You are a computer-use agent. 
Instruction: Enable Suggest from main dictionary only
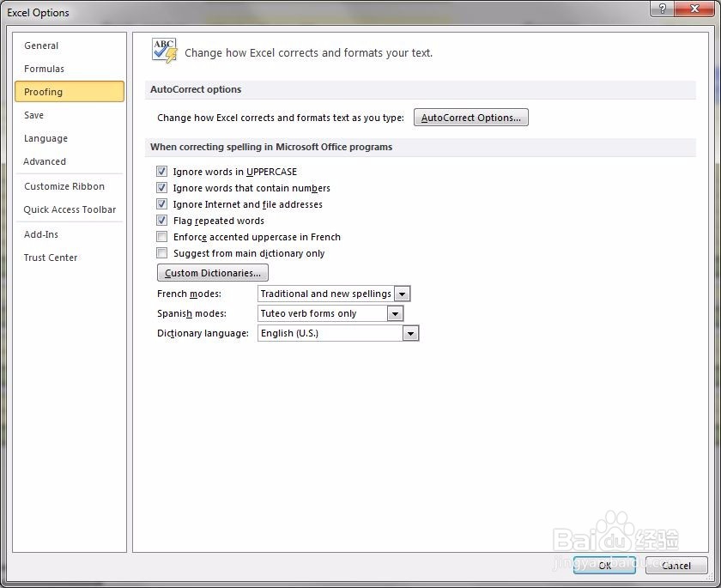pos(161,253)
